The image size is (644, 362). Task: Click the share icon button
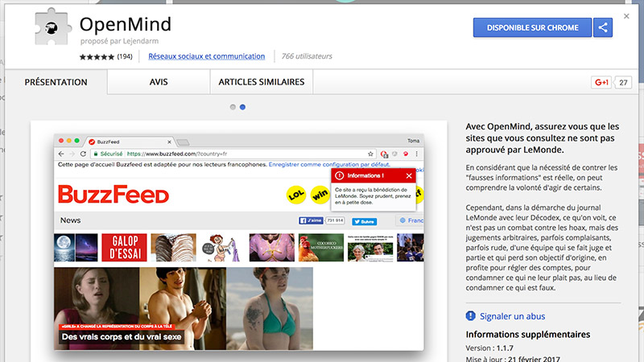click(602, 27)
